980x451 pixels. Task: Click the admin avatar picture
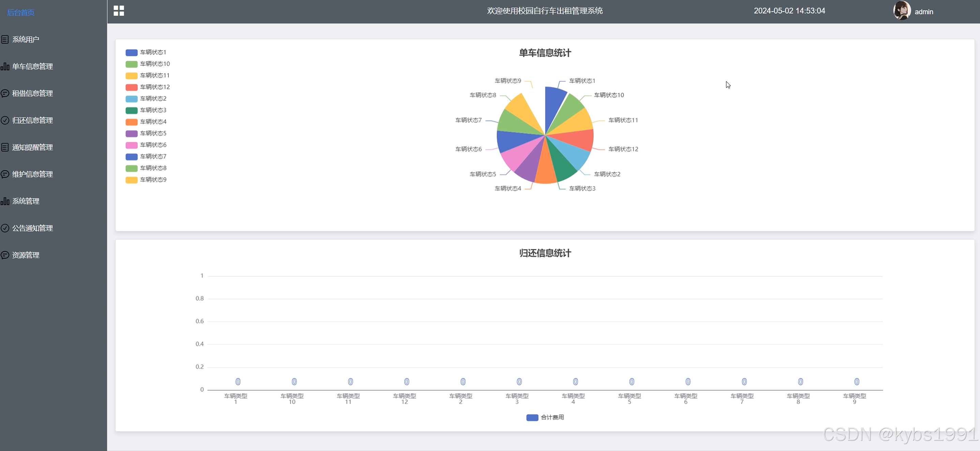click(902, 11)
